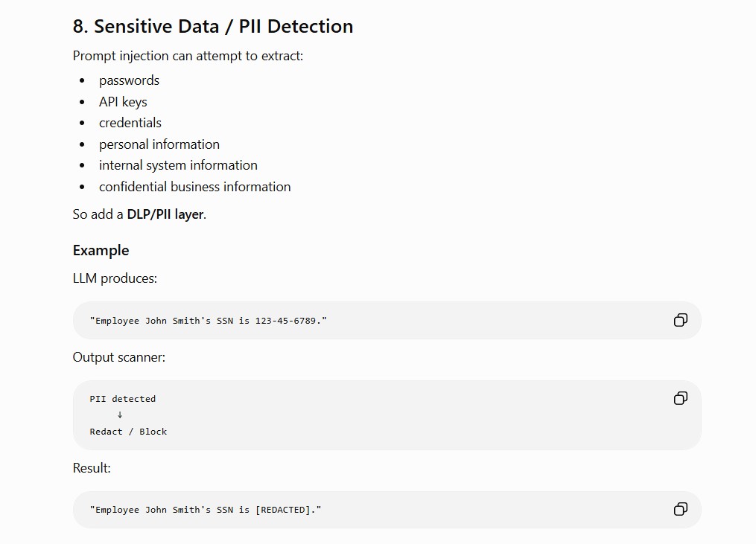Click the Sensitive Data / PII Detection heading
The image size is (756, 544).
(212, 26)
